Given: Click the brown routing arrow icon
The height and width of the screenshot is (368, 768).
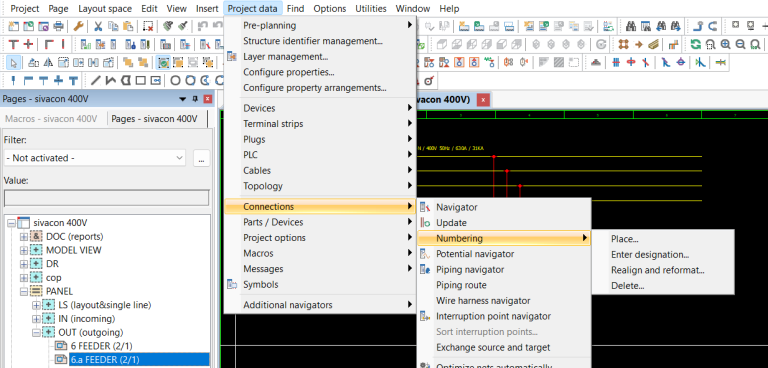Looking at the screenshot, I should pos(638,45).
